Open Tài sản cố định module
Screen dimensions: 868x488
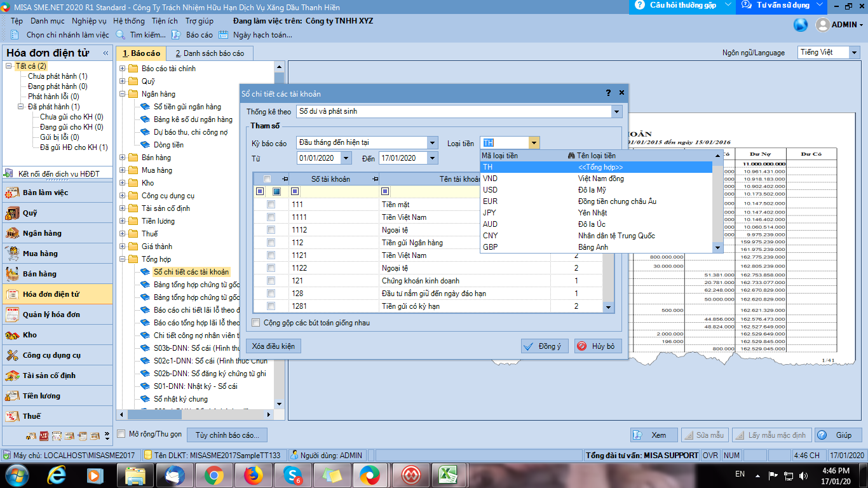point(57,376)
